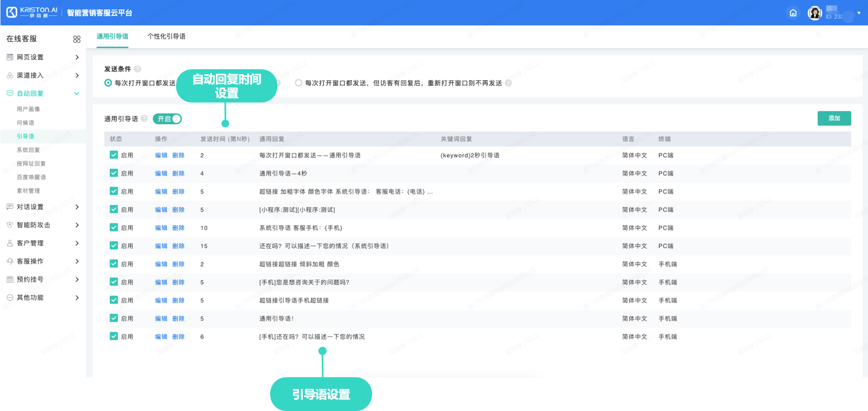Click 编辑 link for the 15-second row

[x=161, y=246]
